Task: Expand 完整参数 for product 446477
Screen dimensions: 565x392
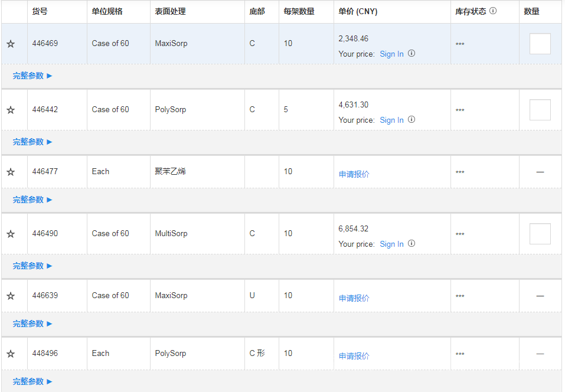Action: click(32, 200)
